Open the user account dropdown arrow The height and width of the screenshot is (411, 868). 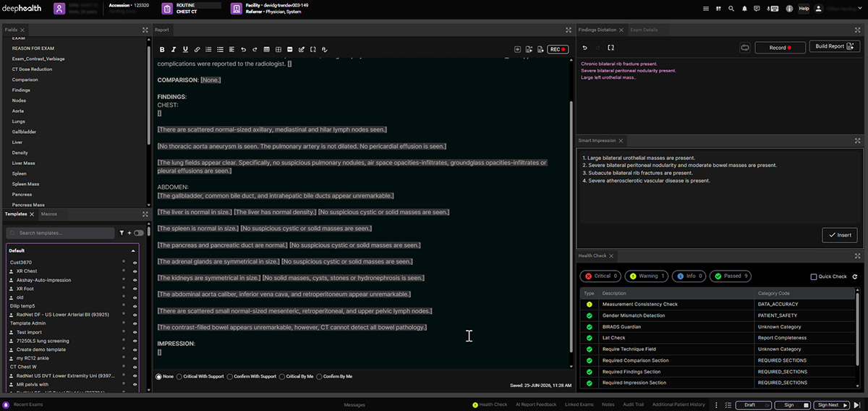pos(861,9)
